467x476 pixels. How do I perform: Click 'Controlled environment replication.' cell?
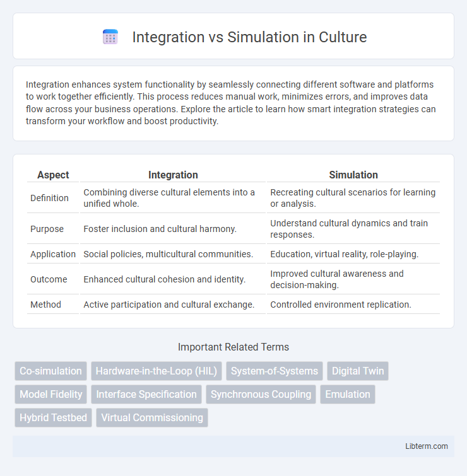point(353,305)
